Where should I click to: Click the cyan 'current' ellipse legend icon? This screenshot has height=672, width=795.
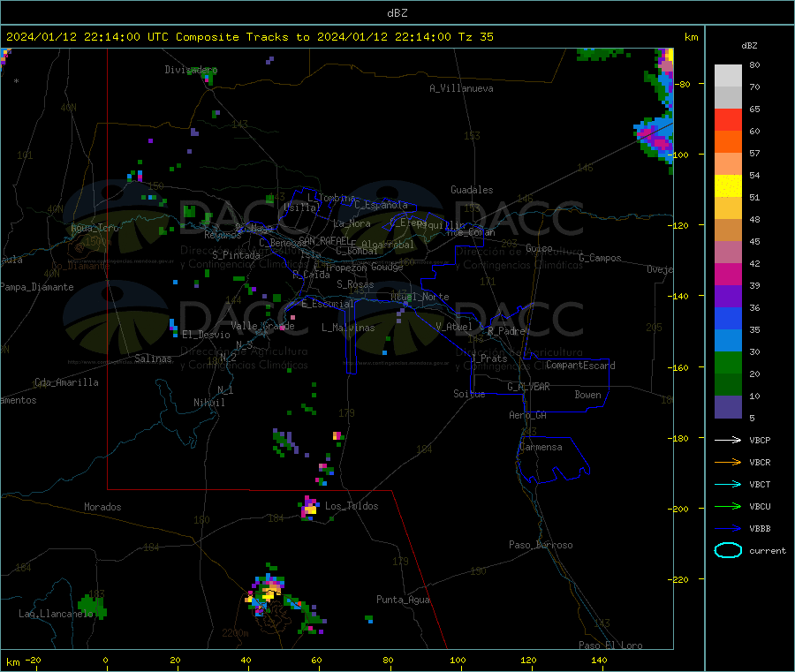[728, 550]
